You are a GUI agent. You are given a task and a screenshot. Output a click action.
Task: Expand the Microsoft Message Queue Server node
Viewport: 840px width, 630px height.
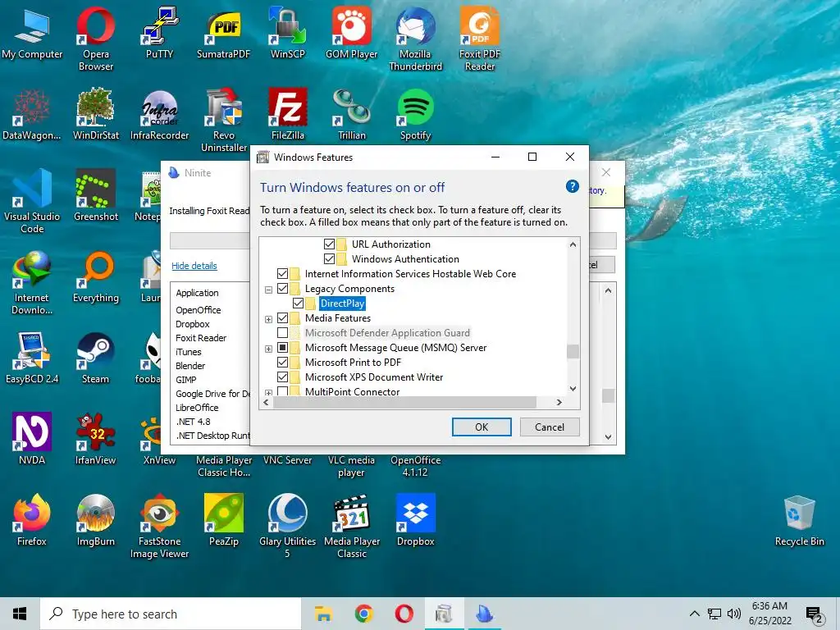point(268,349)
